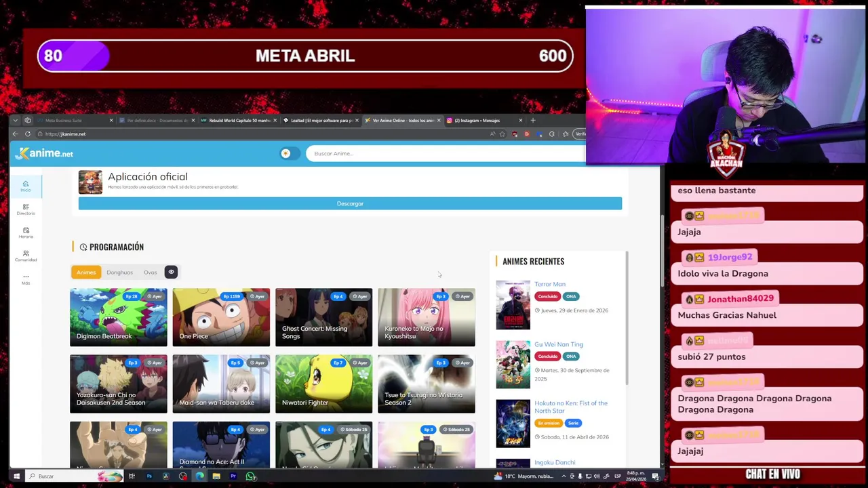Open the One Piece episode card

point(221,317)
